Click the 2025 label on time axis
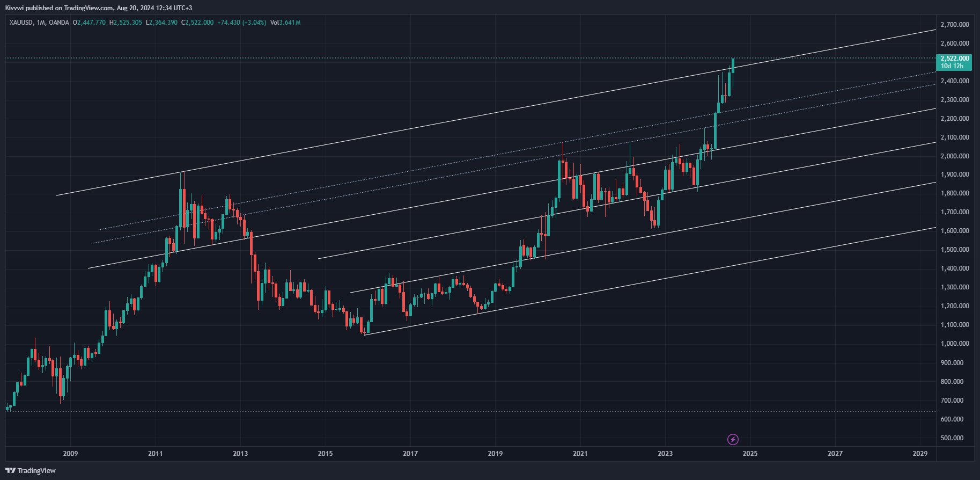The image size is (980, 480). pyautogui.click(x=750, y=454)
